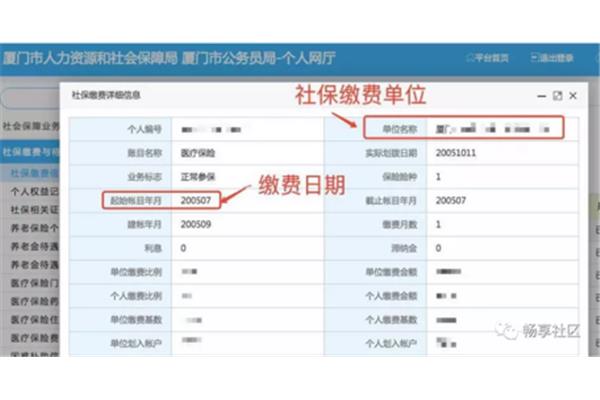The width and height of the screenshot is (600, 400).
Task: Open 医疗保险药 item in sidebar
Action: (34, 301)
